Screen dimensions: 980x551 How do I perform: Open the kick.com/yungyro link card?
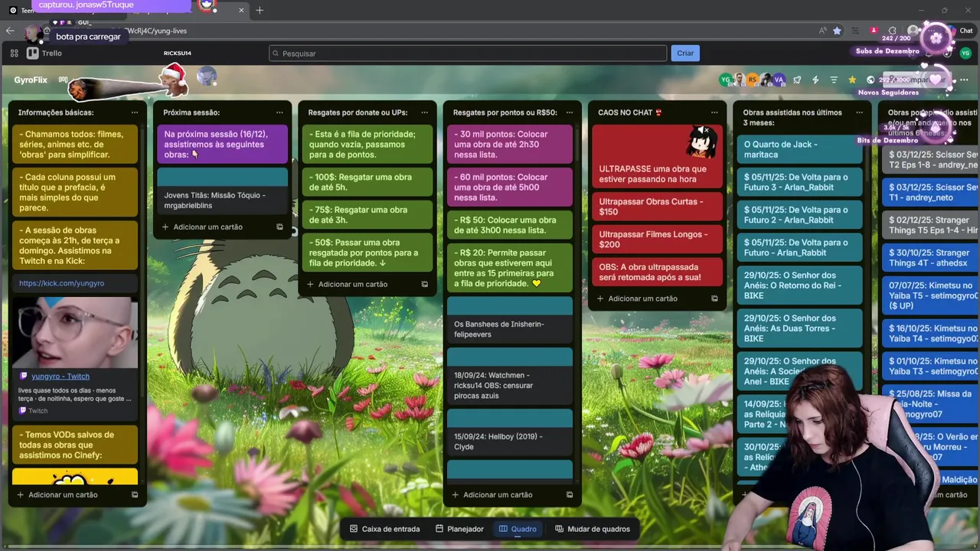click(75, 283)
